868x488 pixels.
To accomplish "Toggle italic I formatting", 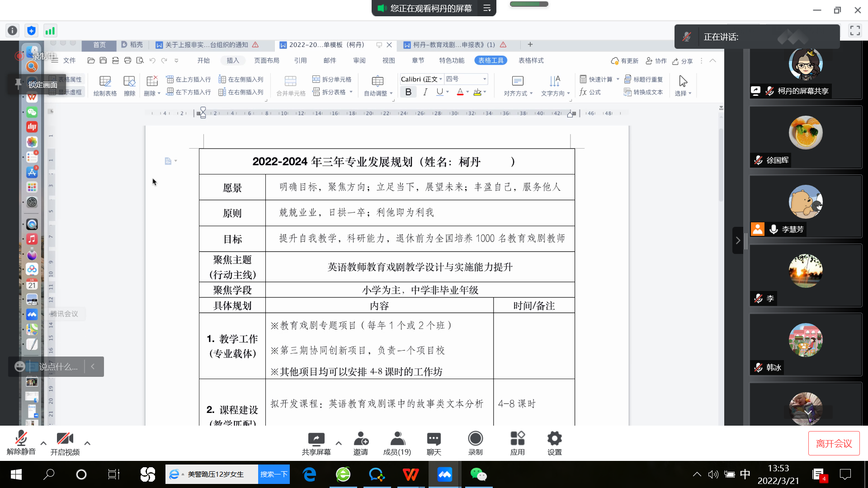I will [x=425, y=92].
